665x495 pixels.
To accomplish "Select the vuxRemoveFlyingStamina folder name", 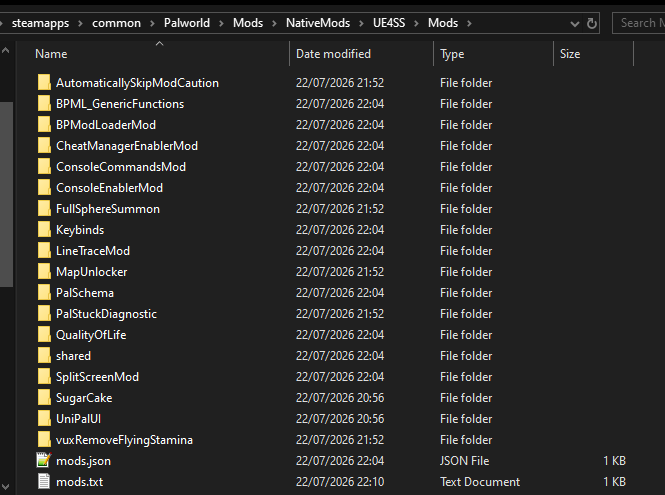I will click(x=124, y=440).
